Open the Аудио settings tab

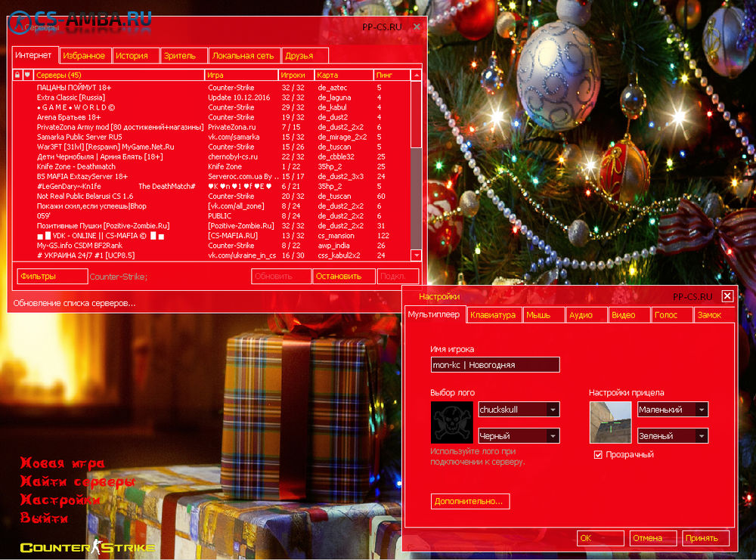[x=587, y=314]
